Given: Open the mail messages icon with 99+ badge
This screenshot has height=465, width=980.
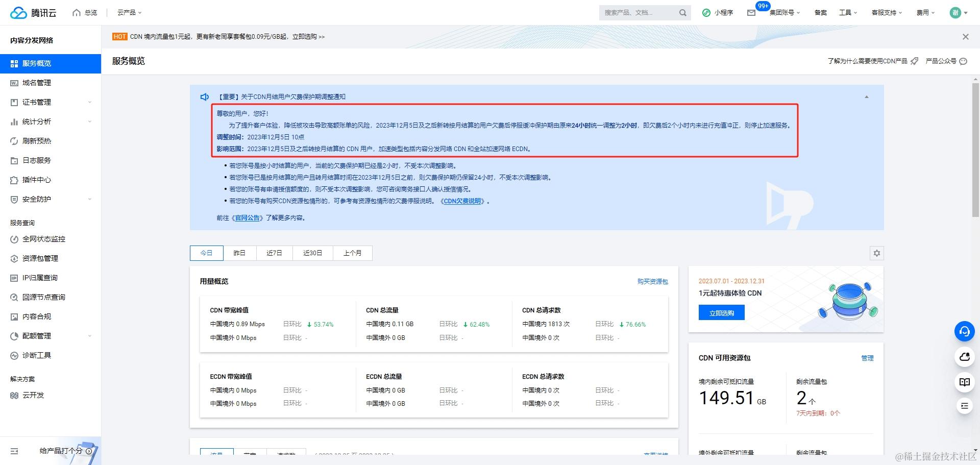Looking at the screenshot, I should click(751, 13).
